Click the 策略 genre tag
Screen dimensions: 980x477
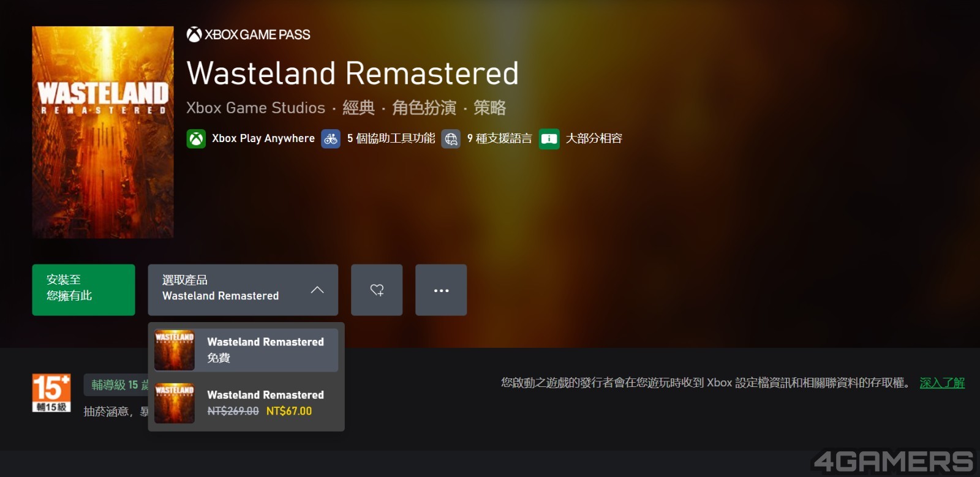[x=489, y=108]
